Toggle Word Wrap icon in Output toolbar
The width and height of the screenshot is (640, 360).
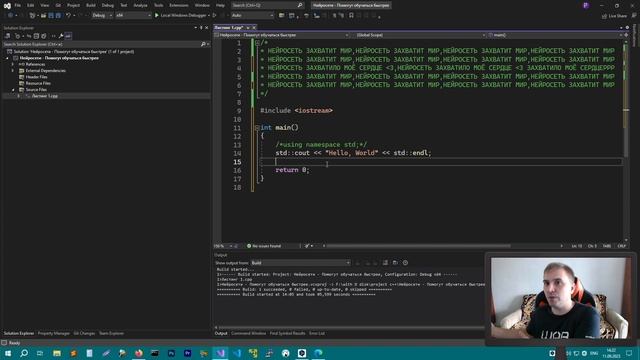click(x=395, y=263)
